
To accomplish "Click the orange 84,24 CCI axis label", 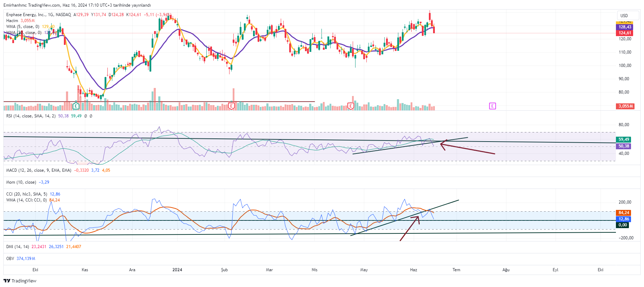I will pos(624,213).
